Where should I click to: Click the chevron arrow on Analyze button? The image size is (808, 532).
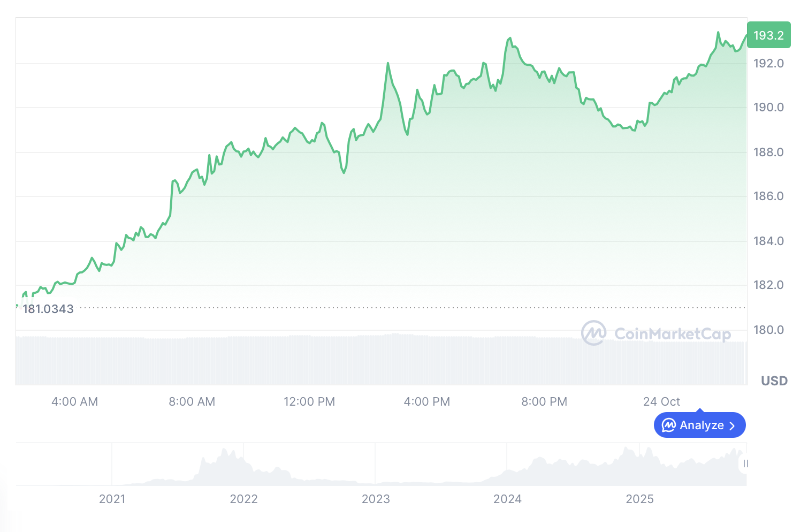click(732, 426)
